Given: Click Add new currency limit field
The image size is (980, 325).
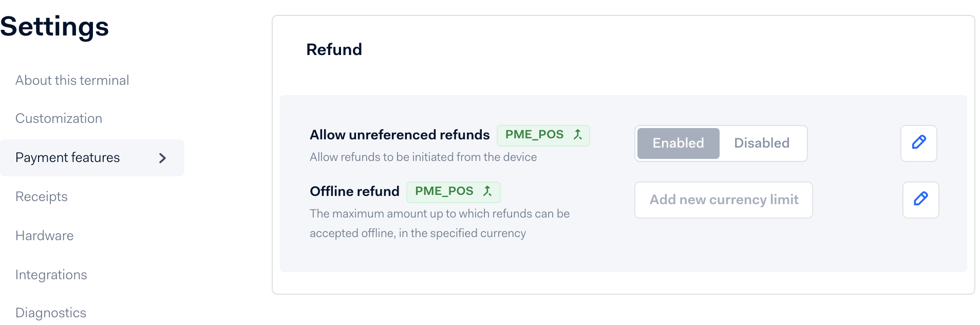Looking at the screenshot, I should point(723,200).
